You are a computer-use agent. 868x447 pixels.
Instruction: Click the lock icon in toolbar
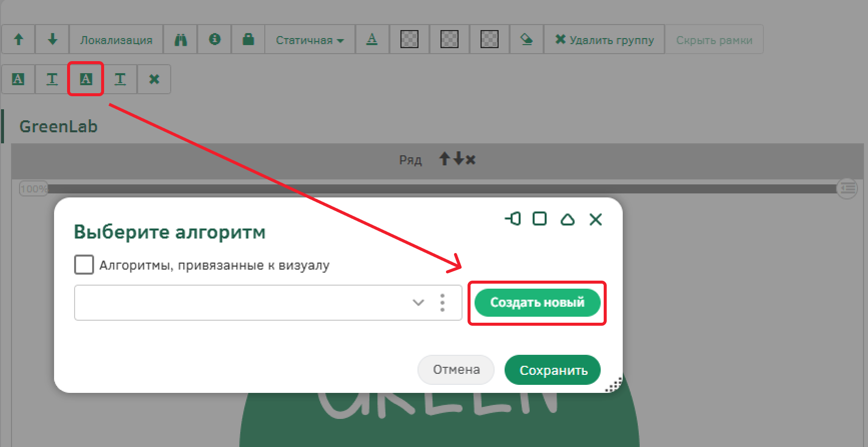pos(248,39)
